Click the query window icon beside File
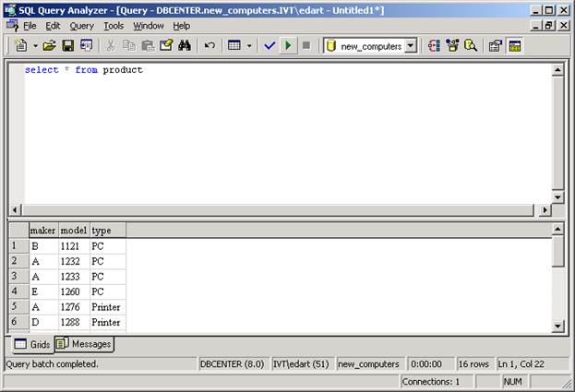Image resolution: width=575 pixels, height=392 pixels. 13,26
